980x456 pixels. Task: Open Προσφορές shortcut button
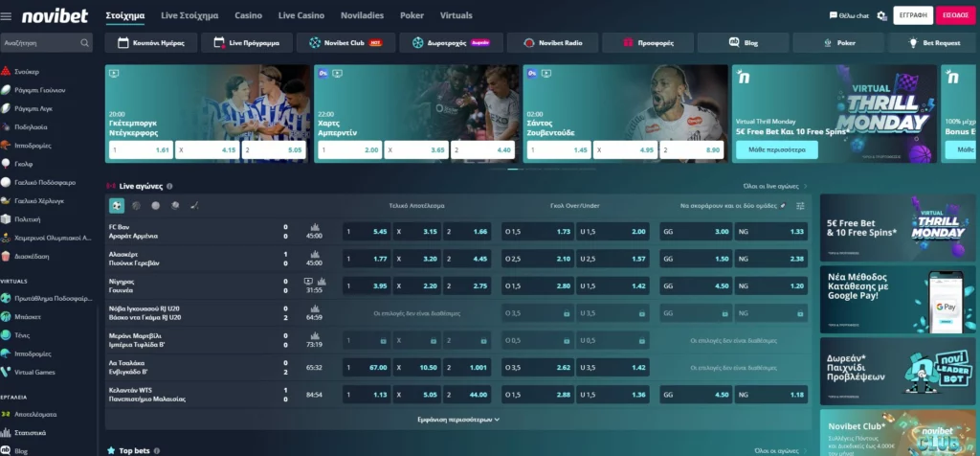click(x=648, y=43)
